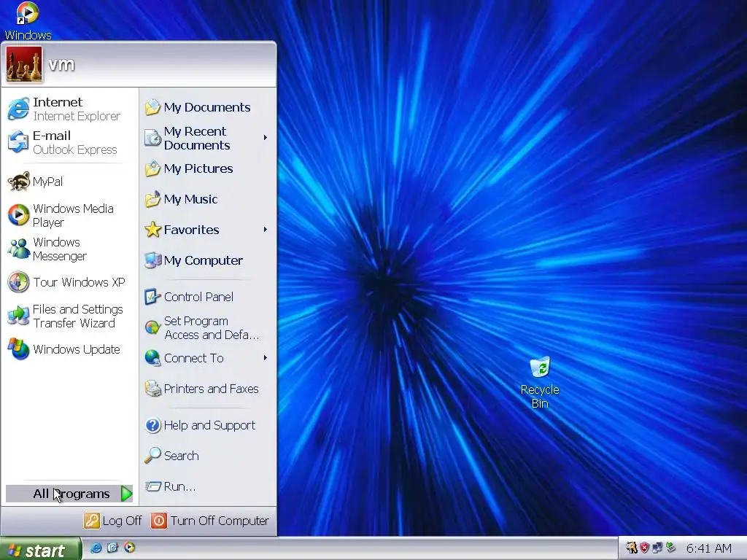Expand All Programs menu
The height and width of the screenshot is (560, 747).
[69, 494]
